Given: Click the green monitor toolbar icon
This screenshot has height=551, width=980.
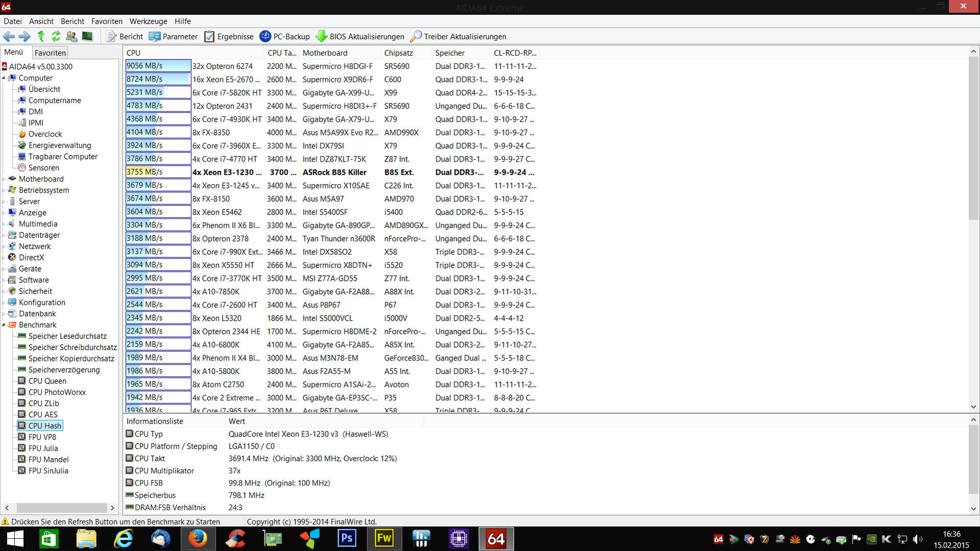Looking at the screenshot, I should (x=87, y=36).
